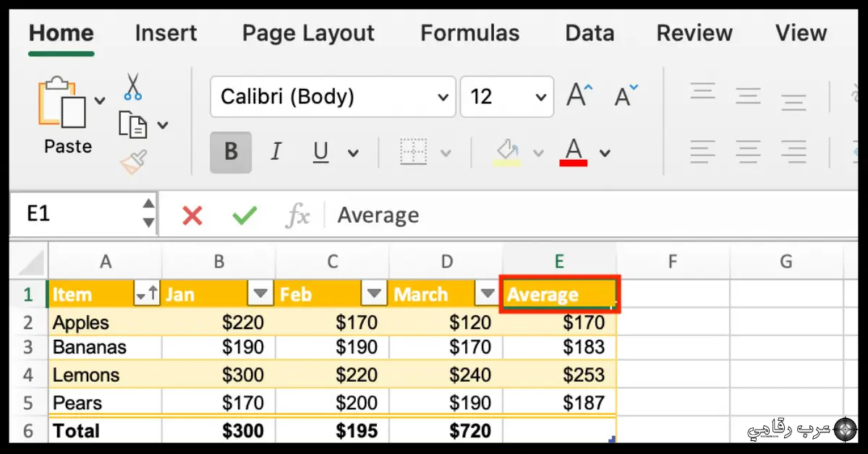This screenshot has height=454, width=868.
Task: Open the Data ribbon tab
Action: 590,33
